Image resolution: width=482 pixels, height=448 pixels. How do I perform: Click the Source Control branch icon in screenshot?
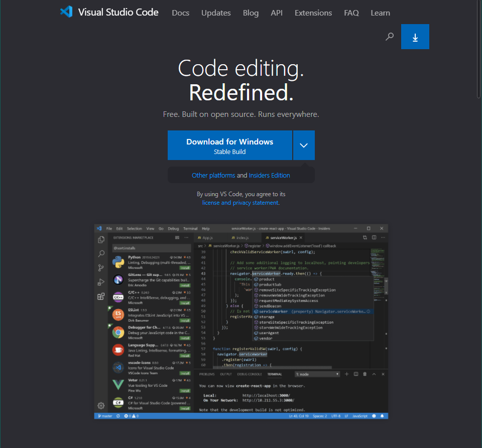click(x=101, y=268)
